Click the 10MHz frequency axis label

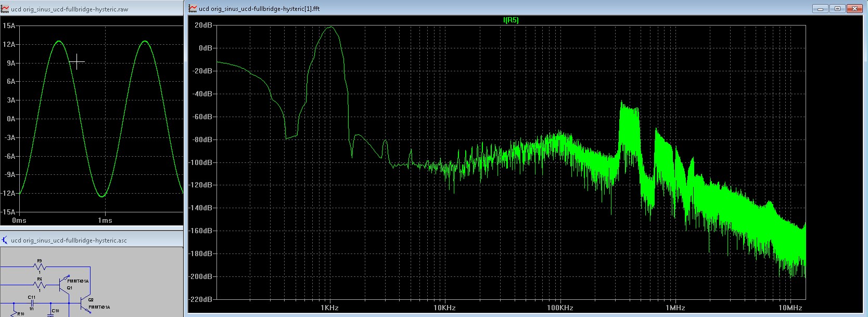pos(790,308)
